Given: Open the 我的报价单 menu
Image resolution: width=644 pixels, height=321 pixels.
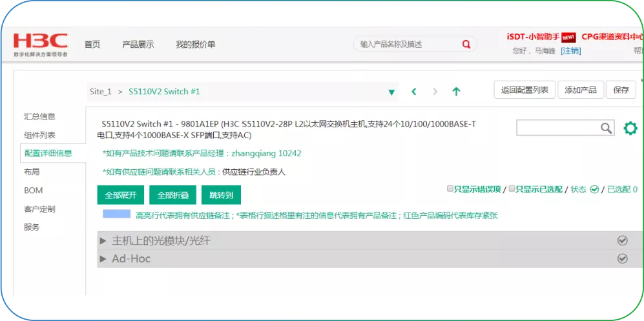Looking at the screenshot, I should (196, 45).
